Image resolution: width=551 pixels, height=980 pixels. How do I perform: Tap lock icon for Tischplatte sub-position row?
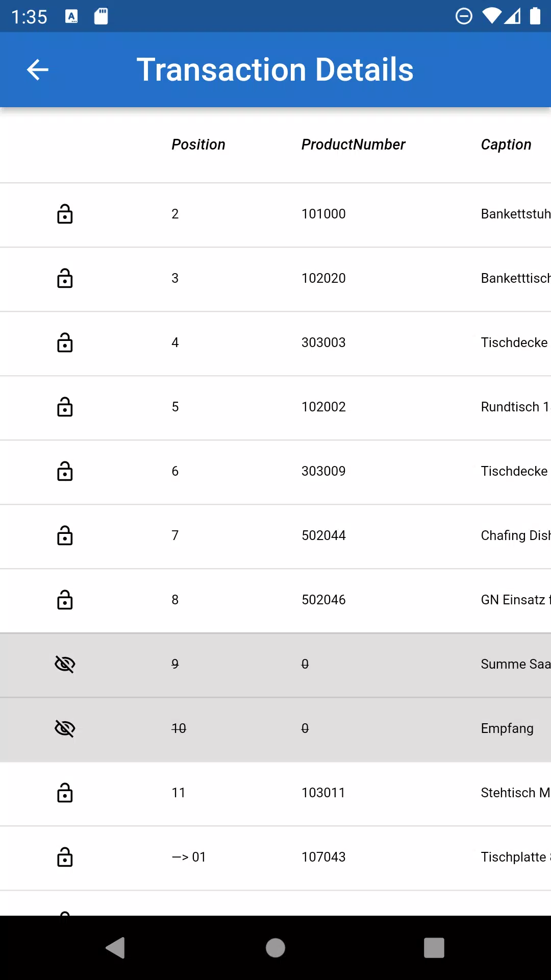pyautogui.click(x=65, y=857)
